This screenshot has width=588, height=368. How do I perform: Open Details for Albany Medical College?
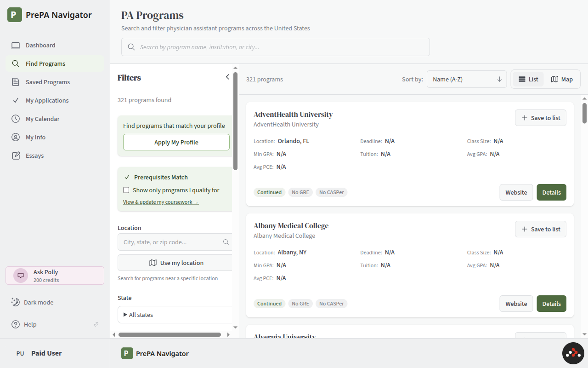pyautogui.click(x=551, y=304)
